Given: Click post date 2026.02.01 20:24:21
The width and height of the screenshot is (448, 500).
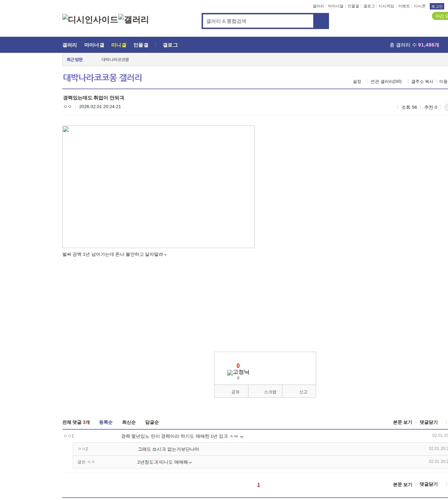Looking at the screenshot, I should click(x=100, y=106).
